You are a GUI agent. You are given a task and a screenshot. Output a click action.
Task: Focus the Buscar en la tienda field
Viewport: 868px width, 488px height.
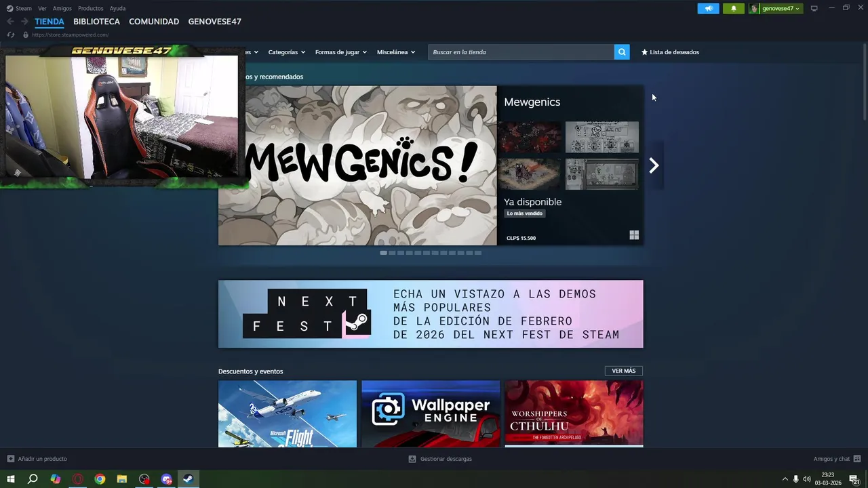(521, 52)
